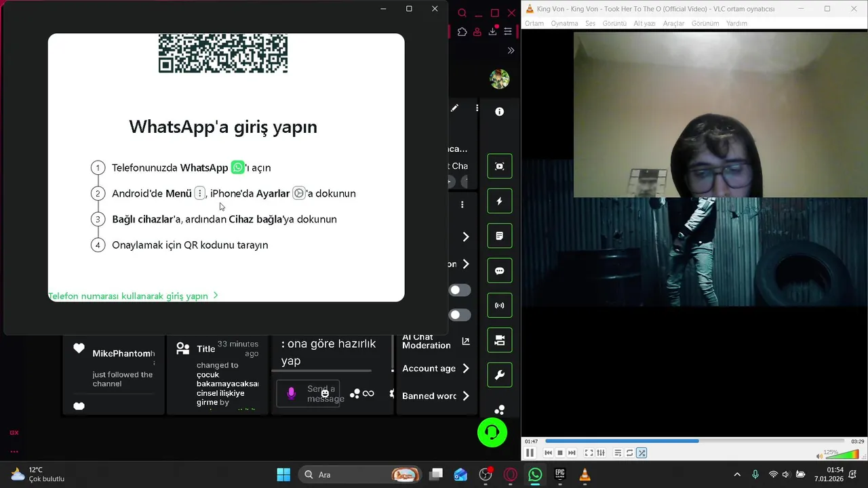Open the browser search icon
The width and height of the screenshot is (868, 488).
coord(462,13)
